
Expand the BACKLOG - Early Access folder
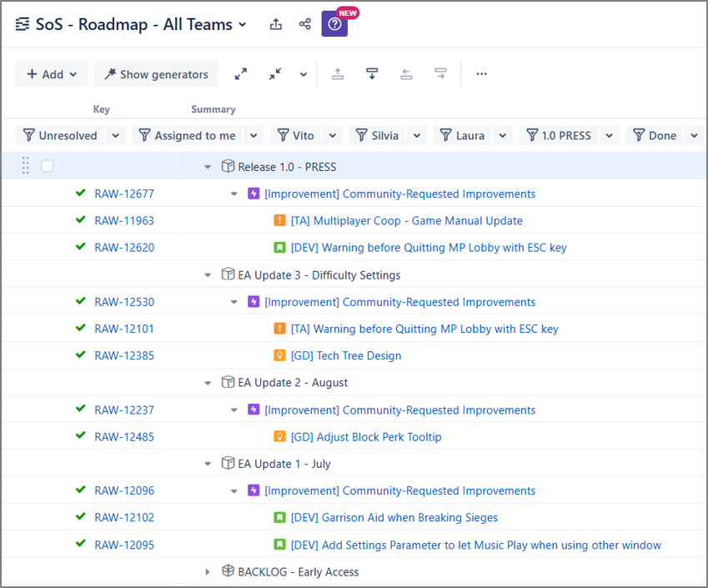208,572
